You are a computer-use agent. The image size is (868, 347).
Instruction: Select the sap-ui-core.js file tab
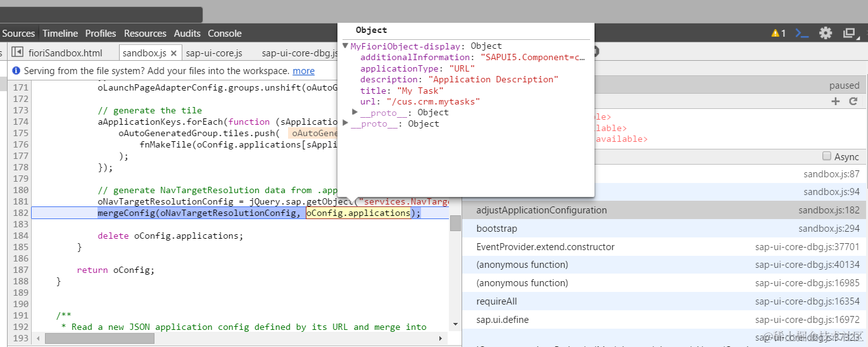coord(214,53)
